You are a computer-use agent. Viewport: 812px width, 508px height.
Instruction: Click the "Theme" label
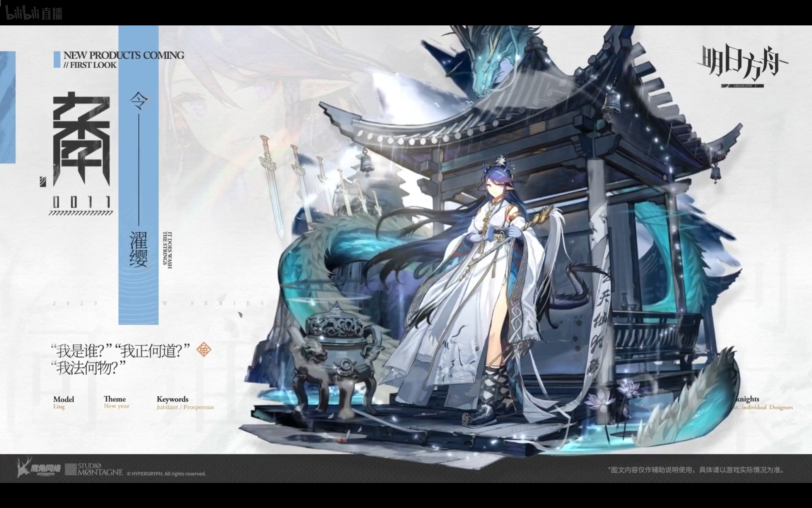(115, 399)
